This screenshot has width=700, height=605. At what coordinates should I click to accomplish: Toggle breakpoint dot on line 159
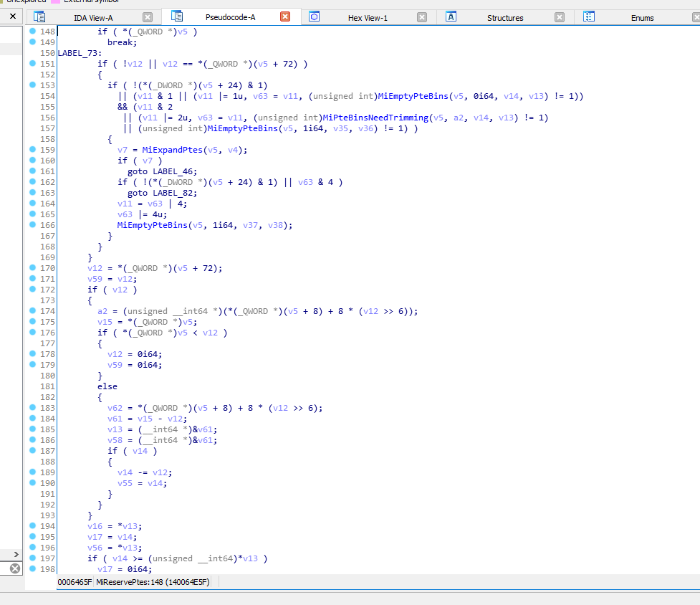32,150
